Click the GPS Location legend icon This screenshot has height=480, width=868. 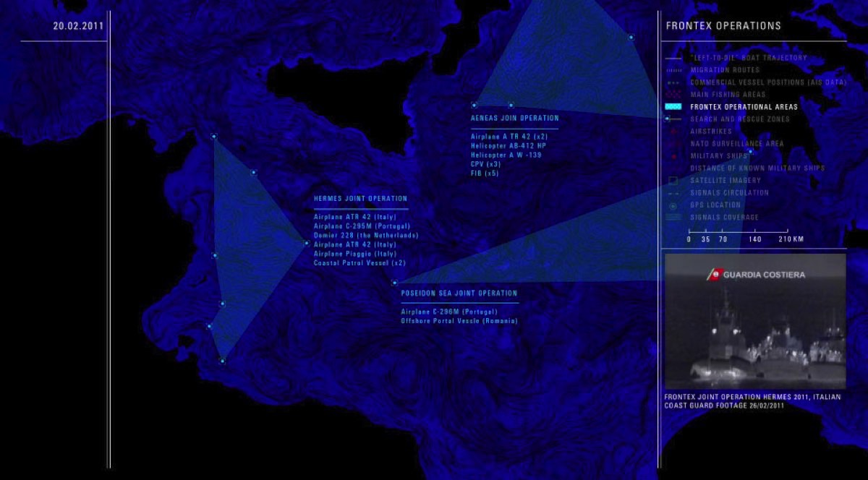[673, 205]
